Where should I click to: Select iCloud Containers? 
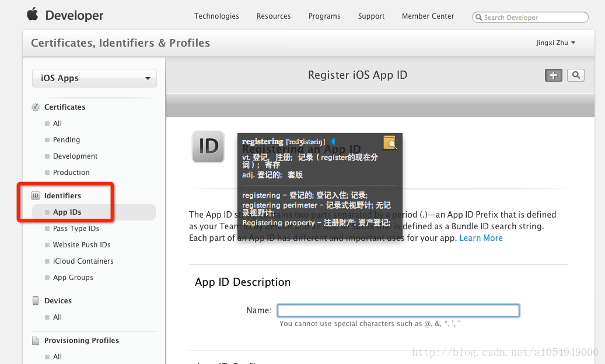pos(83,261)
